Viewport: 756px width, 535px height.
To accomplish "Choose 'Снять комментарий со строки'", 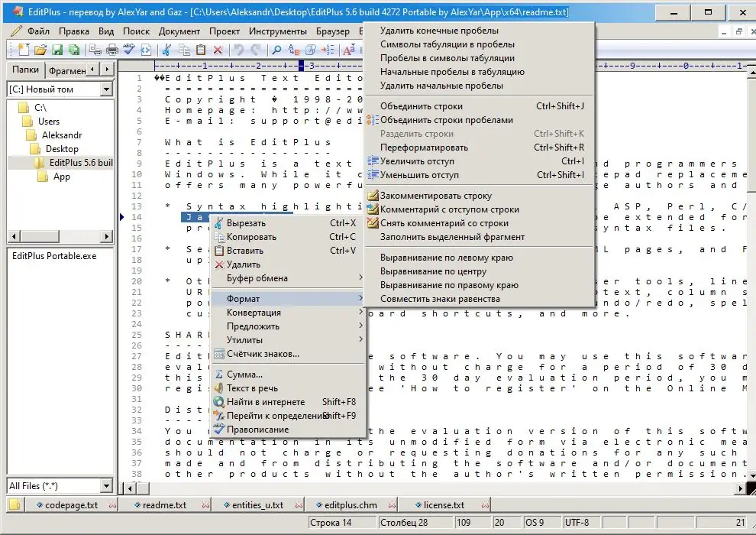I will (479, 223).
